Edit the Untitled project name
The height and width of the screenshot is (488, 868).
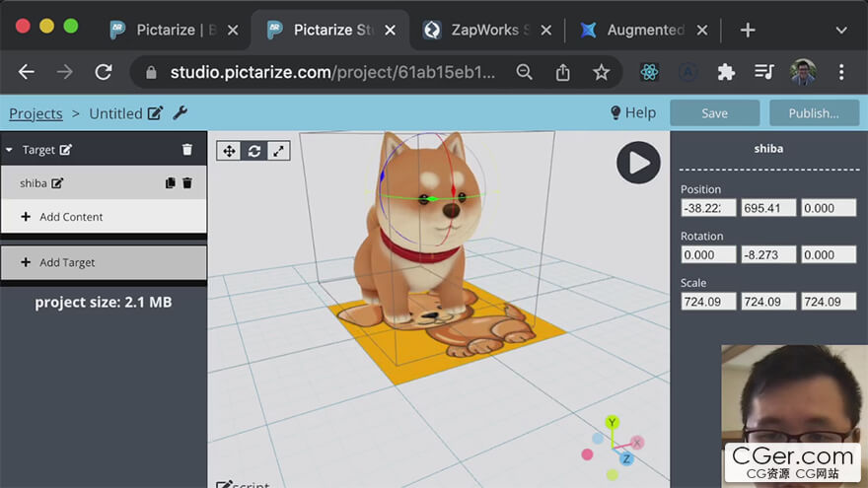(x=155, y=113)
